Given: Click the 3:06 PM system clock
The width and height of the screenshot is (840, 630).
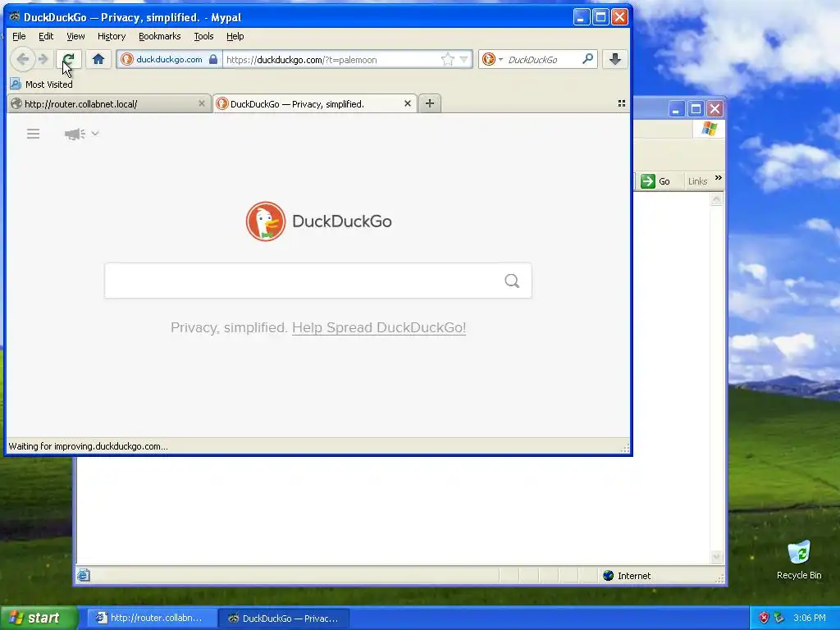Looking at the screenshot, I should click(810, 618).
